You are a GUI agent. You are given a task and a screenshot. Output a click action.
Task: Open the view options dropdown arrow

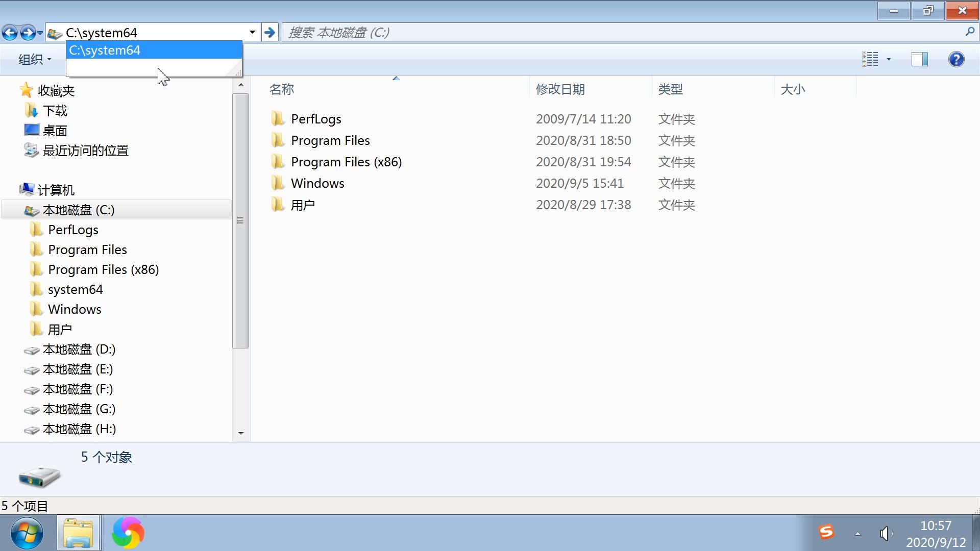pos(889,59)
